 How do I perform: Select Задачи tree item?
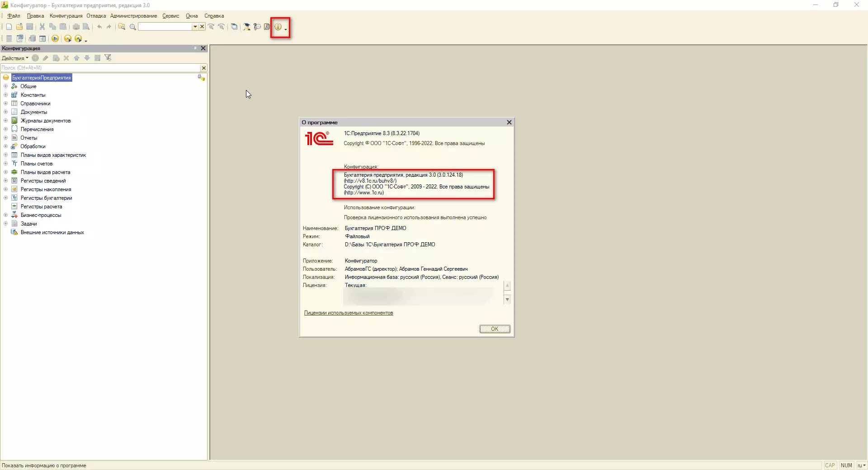[x=29, y=224]
